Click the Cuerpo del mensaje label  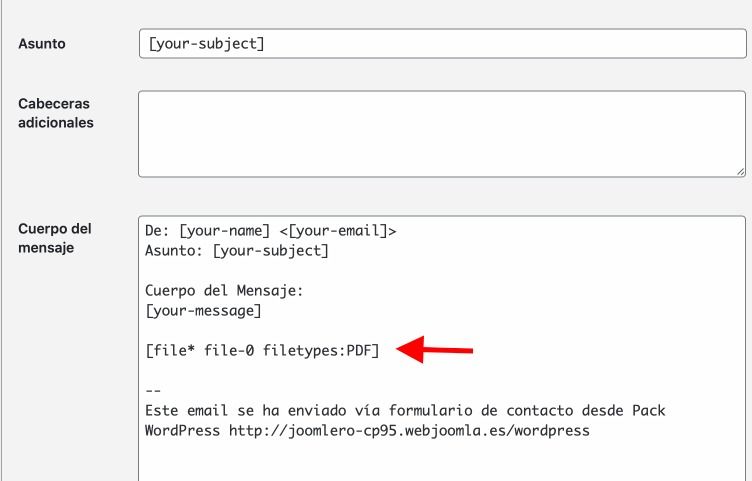coord(55,238)
